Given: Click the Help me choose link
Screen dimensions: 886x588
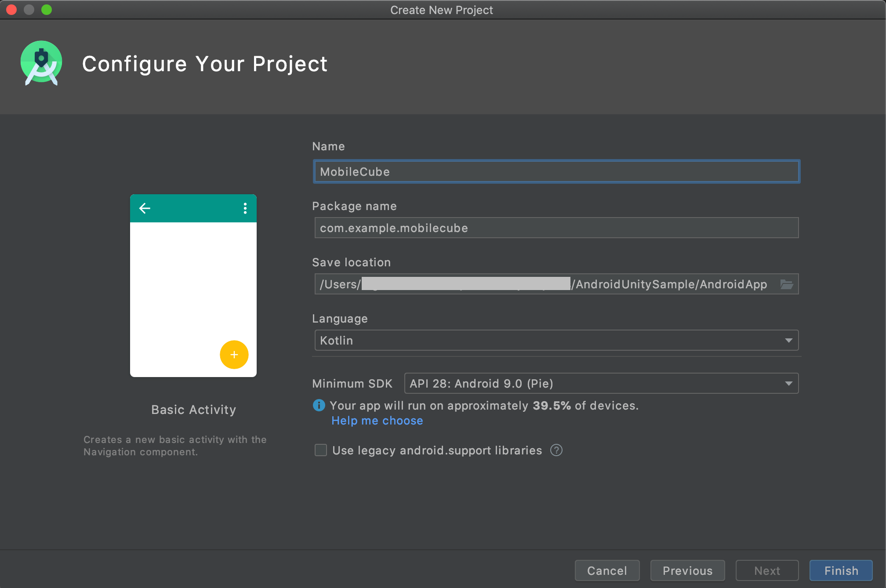Looking at the screenshot, I should [377, 421].
